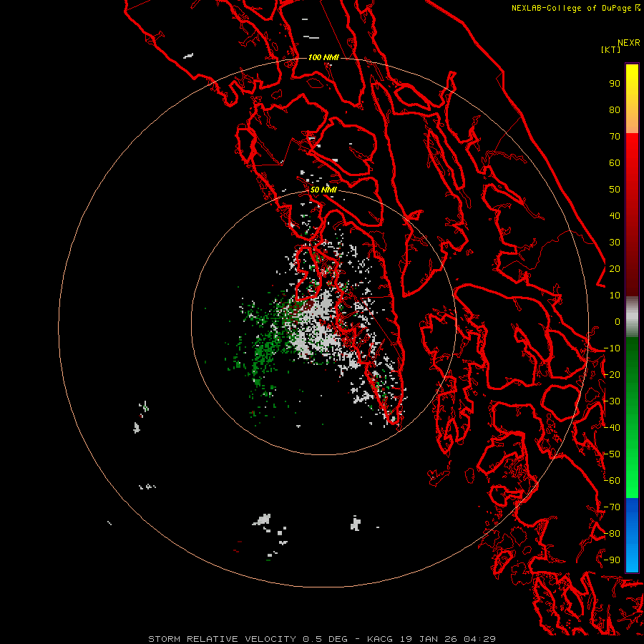This screenshot has width=644, height=644.
Task: Click the -60 value on the color scale
Action: (612, 481)
